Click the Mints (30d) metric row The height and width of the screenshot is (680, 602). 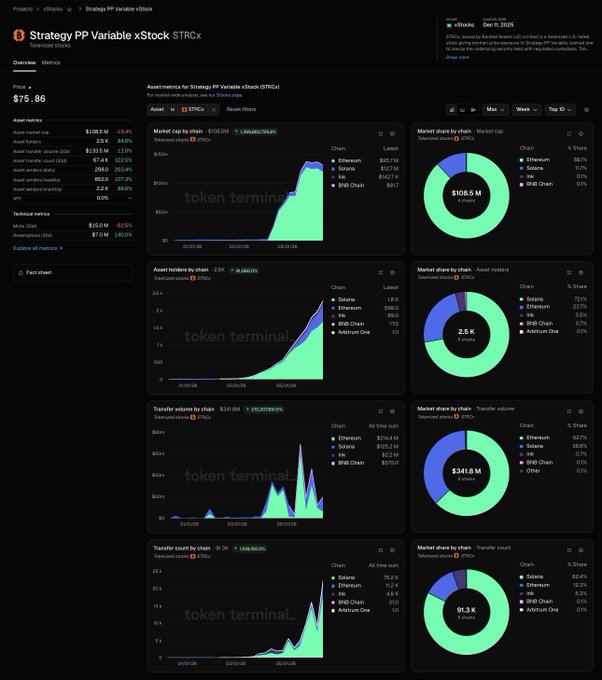click(72, 226)
